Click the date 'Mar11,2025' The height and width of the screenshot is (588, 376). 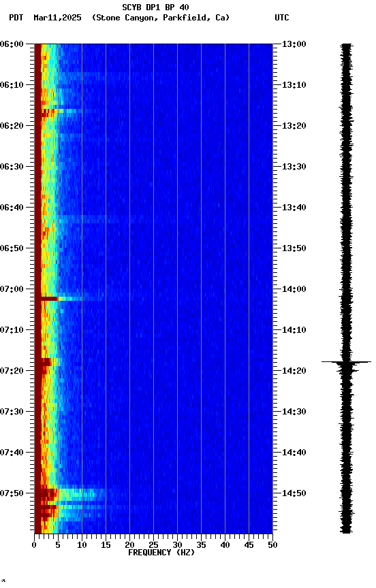[x=57, y=18]
